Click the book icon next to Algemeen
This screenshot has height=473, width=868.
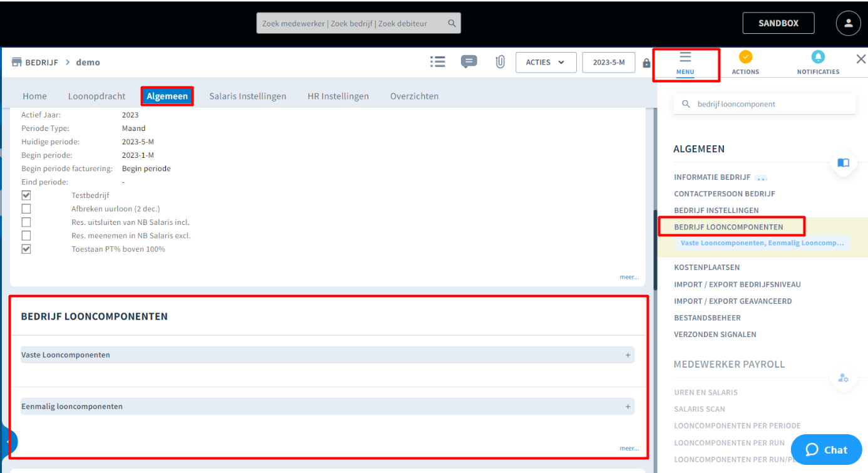point(843,163)
